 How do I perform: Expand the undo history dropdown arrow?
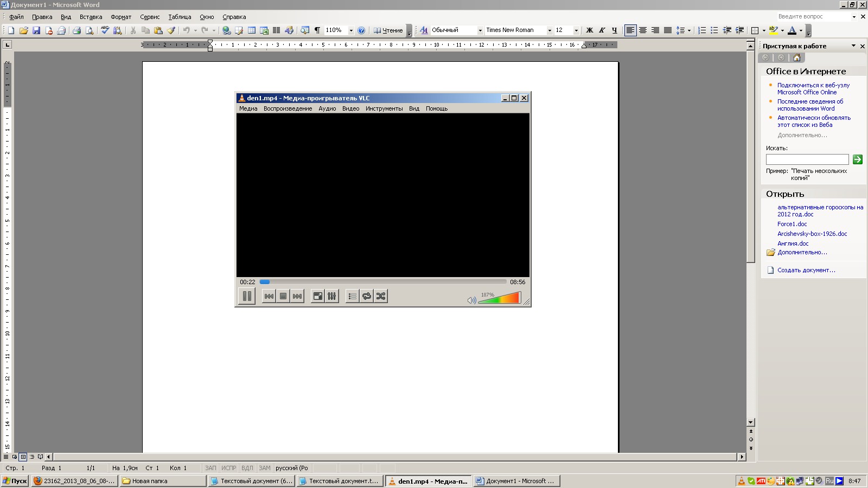coord(195,30)
